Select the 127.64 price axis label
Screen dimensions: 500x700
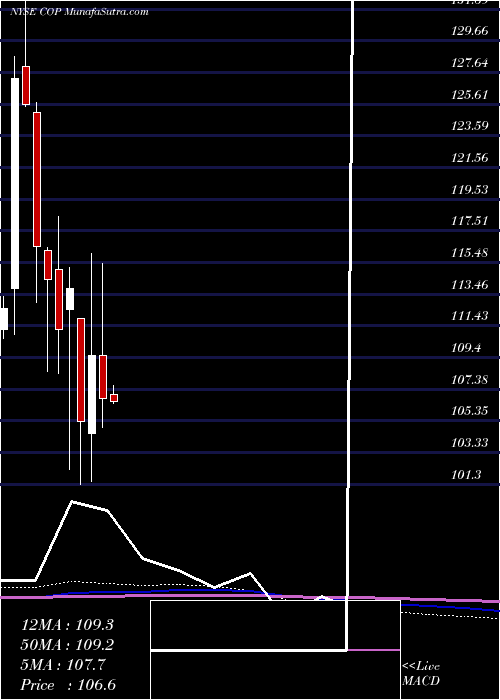pos(470,63)
